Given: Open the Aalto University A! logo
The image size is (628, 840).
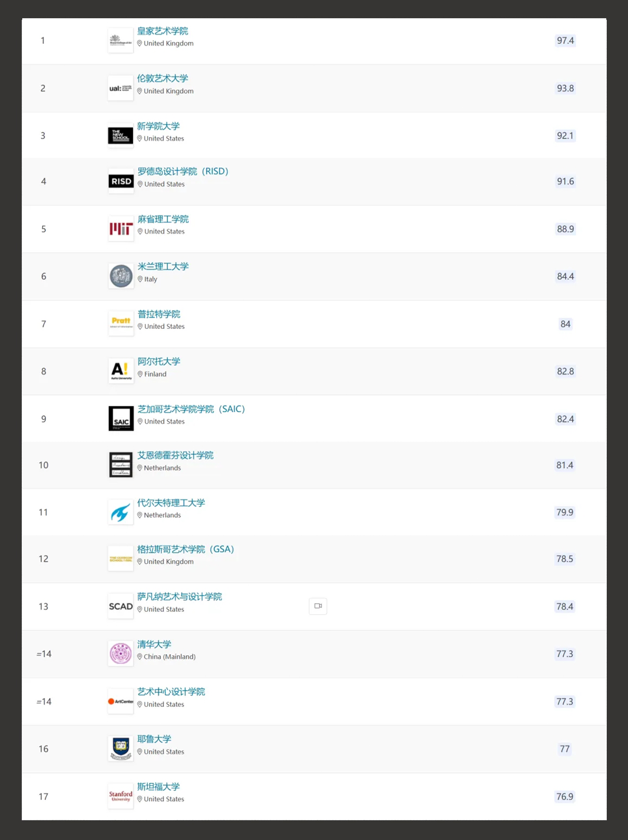Looking at the screenshot, I should pyautogui.click(x=121, y=371).
